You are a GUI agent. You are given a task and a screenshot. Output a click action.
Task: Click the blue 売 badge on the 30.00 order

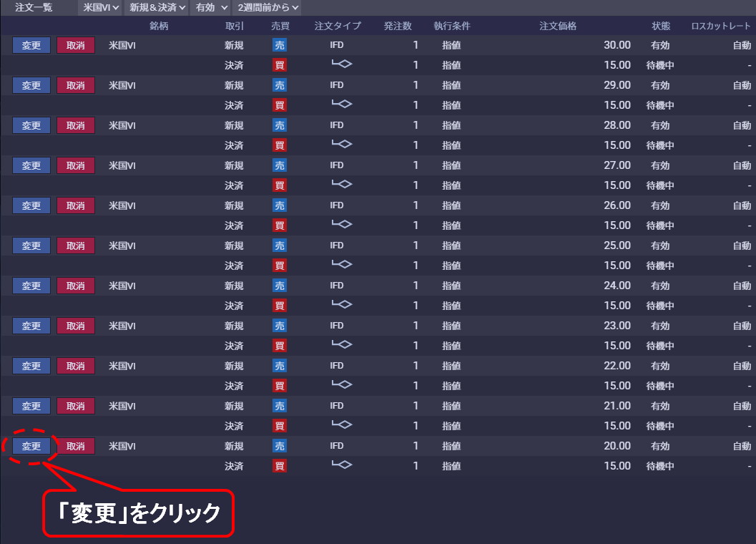(x=280, y=45)
